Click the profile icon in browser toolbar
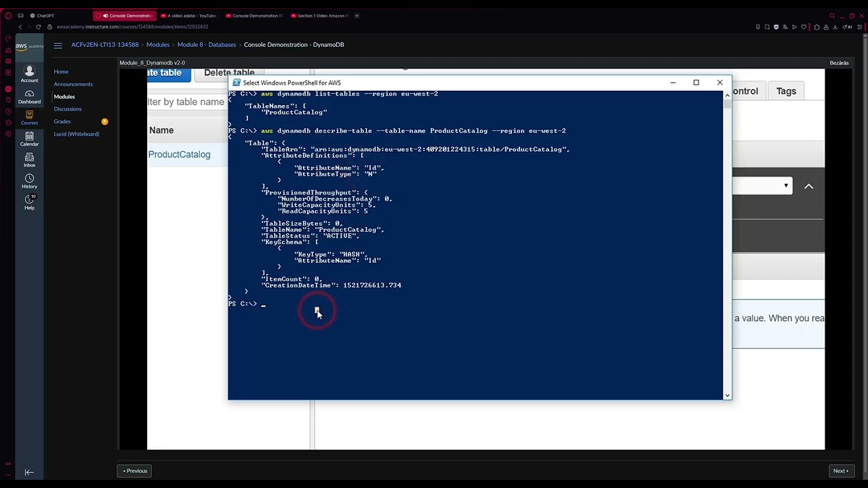 tap(826, 27)
